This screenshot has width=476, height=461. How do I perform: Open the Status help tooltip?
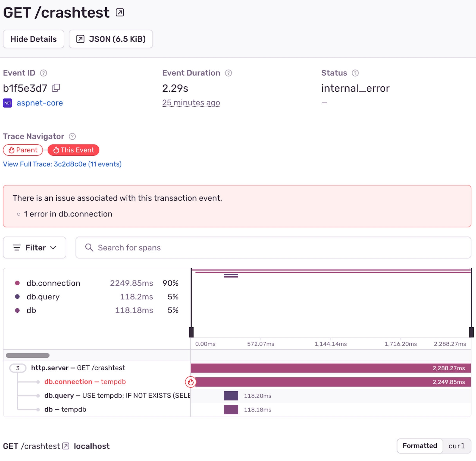pyautogui.click(x=356, y=73)
